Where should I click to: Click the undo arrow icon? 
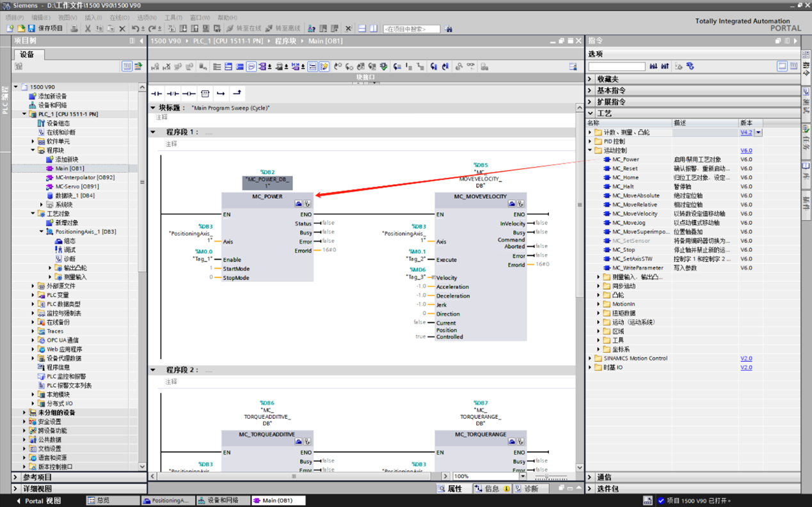(x=135, y=29)
